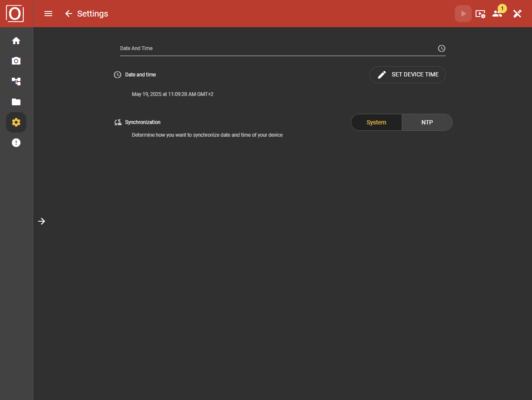Click the disabled play button in the top bar
The width and height of the screenshot is (532, 400).
[x=463, y=14]
